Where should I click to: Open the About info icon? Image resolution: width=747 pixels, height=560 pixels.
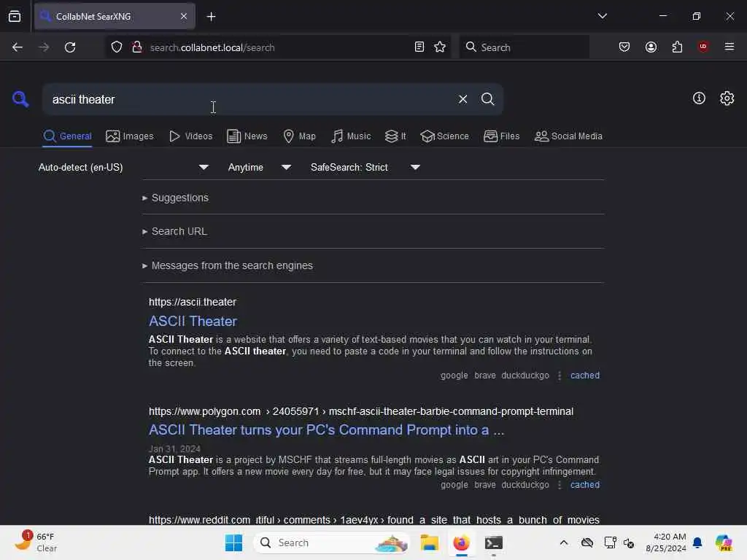(698, 98)
